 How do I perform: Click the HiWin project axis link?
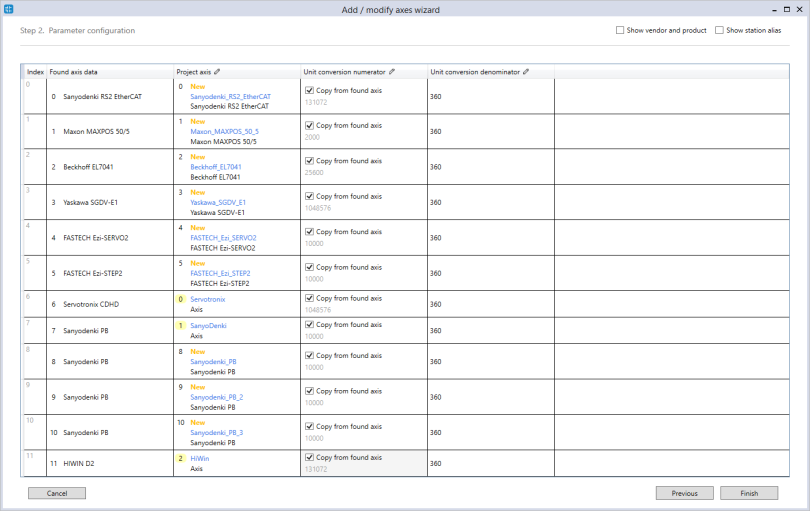click(x=199, y=458)
